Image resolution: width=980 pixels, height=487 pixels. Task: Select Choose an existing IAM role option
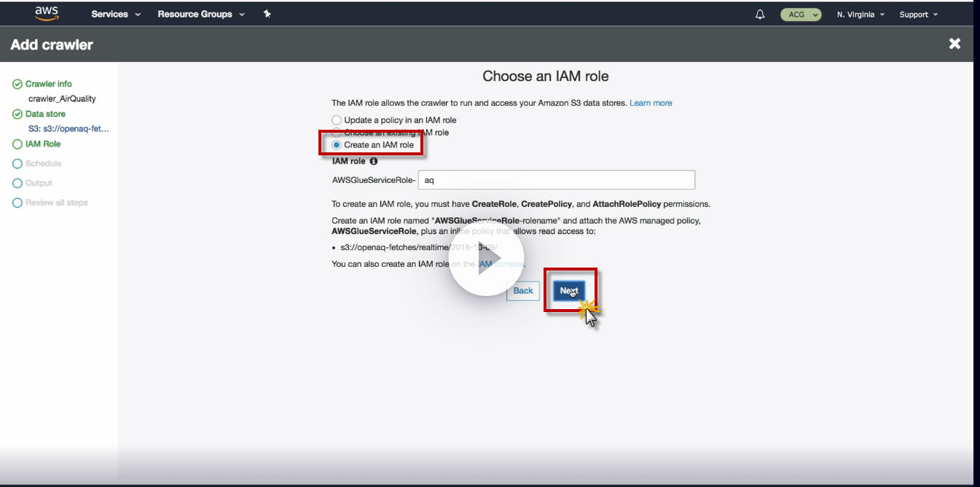click(391, 133)
